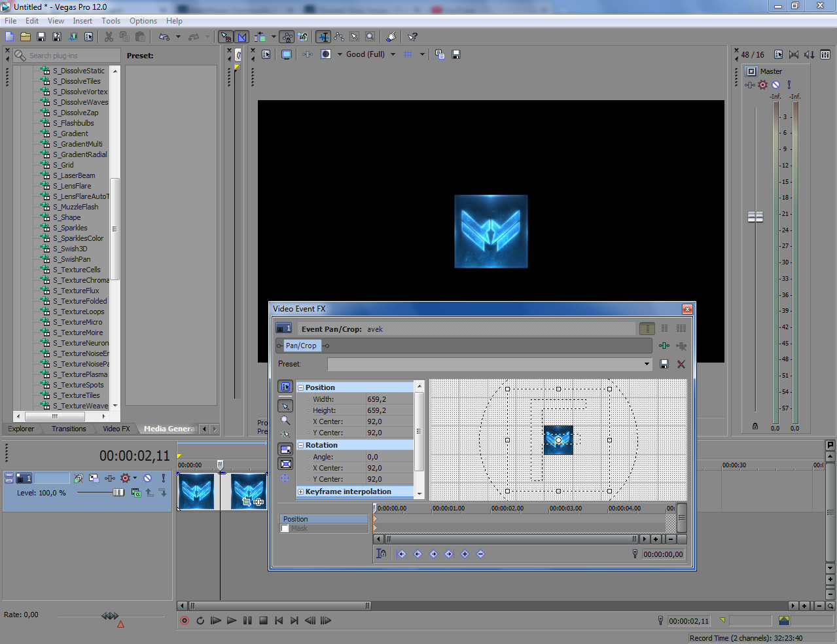The image size is (837, 644).
Task: Open the Undo history dropdown arrow
Action: [178, 37]
